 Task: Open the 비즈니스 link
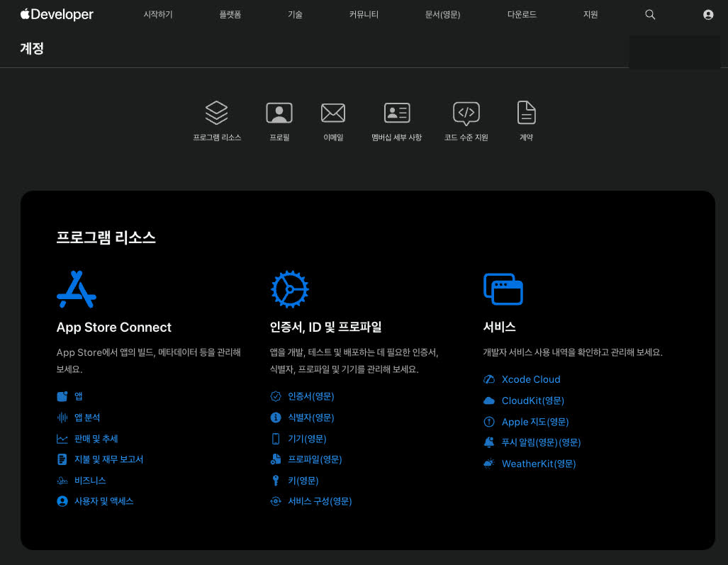coord(90,481)
